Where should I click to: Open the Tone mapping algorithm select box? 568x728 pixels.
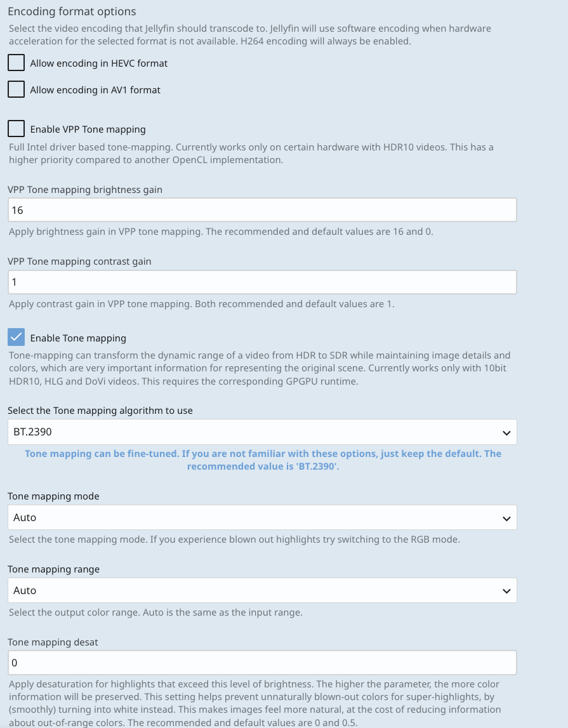pyautogui.click(x=254, y=432)
